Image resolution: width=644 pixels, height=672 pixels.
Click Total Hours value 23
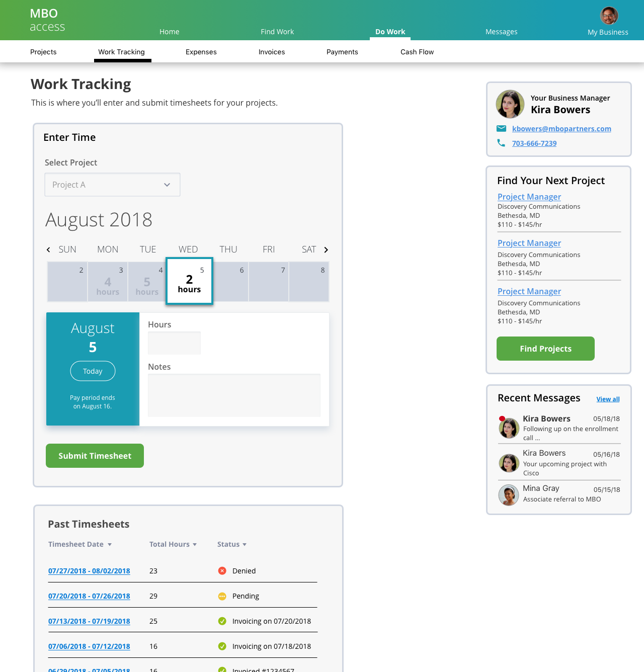click(x=153, y=571)
